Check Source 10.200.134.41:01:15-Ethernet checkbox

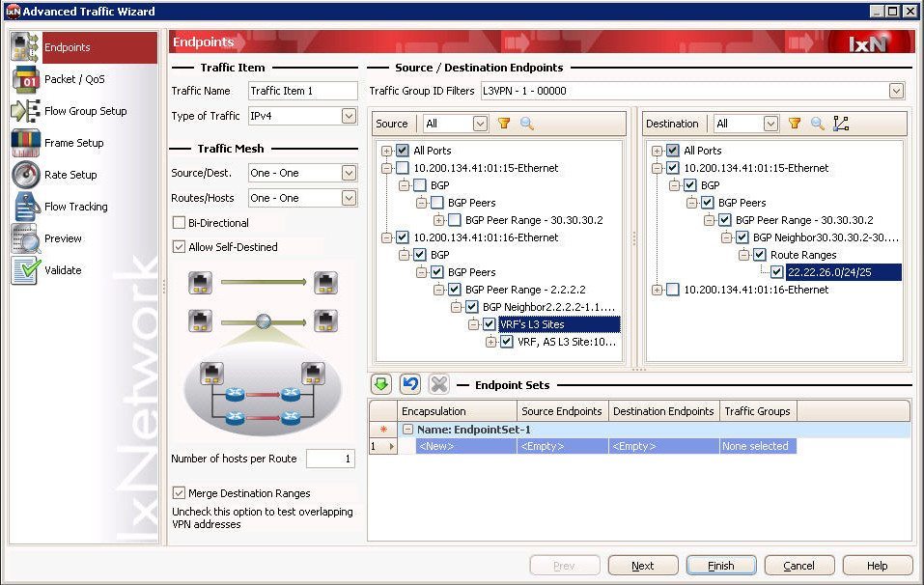(x=403, y=168)
